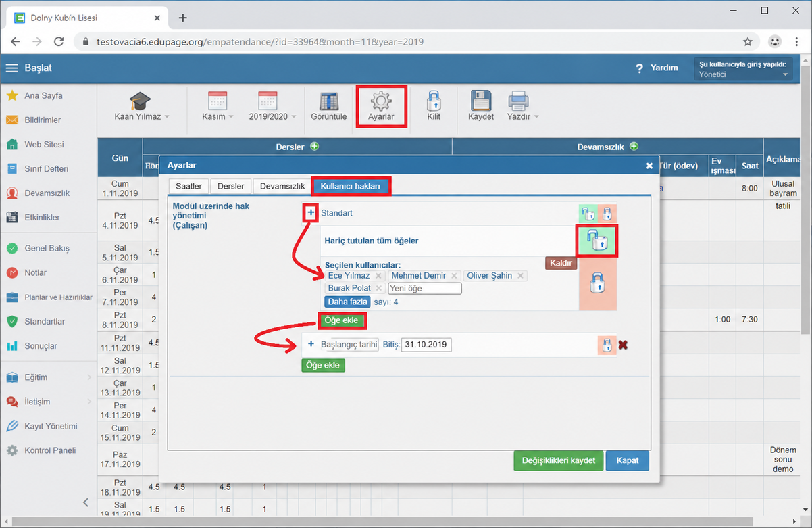
Task: Remove Ece Yılmaz from selected users
Action: pyautogui.click(x=378, y=276)
